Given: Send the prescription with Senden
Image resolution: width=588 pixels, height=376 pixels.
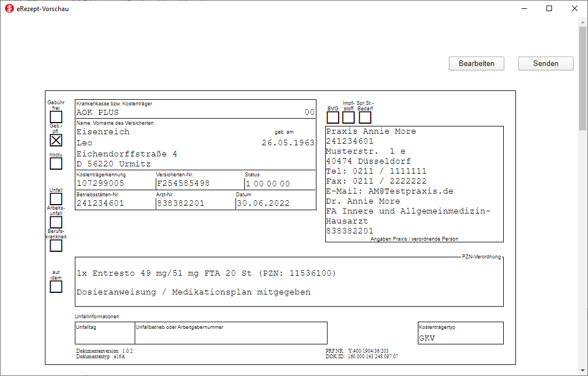Looking at the screenshot, I should (546, 63).
